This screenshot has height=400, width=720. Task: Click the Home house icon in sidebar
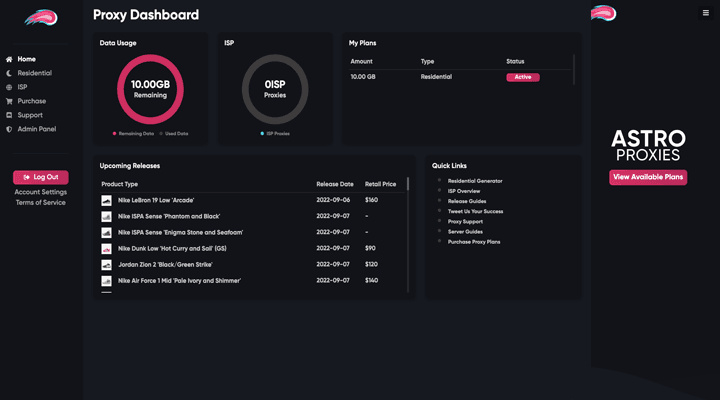[9, 59]
